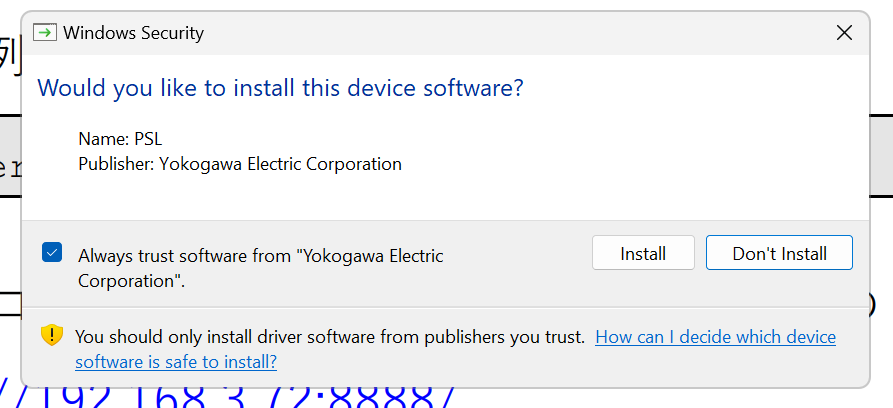Screen dimensions: 893x408
Task: Select the "Would you like to install" heading
Action: 280,88
